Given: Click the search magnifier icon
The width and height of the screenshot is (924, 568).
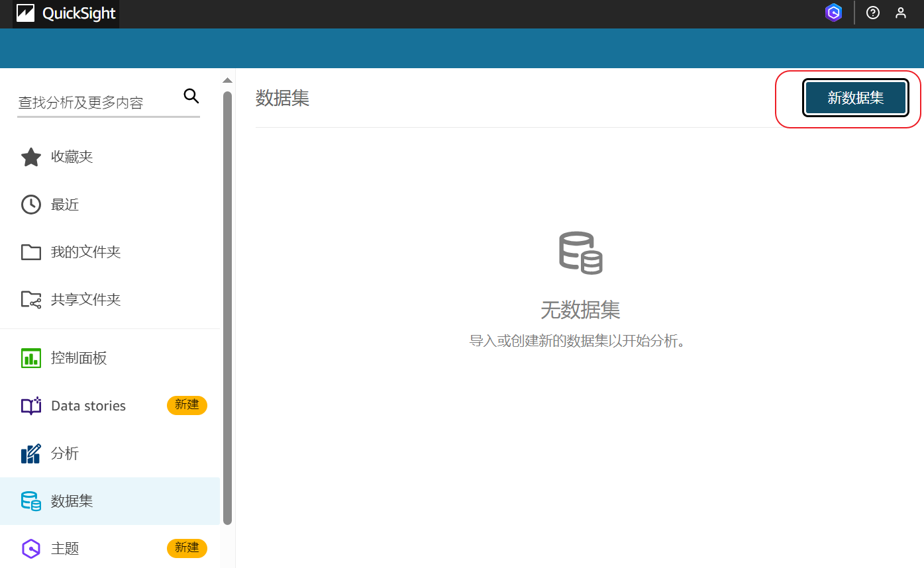Looking at the screenshot, I should 191,96.
